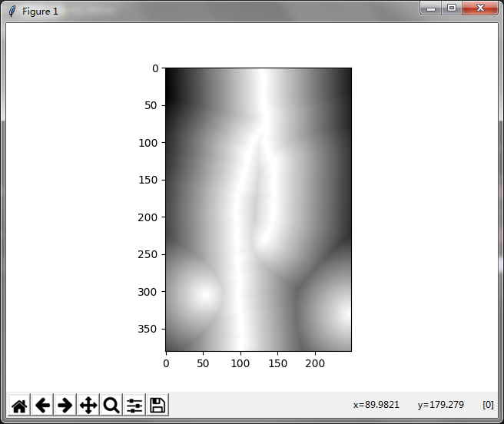504x424 pixels.
Task: Click x-axis tick label 50
Action: (203, 363)
